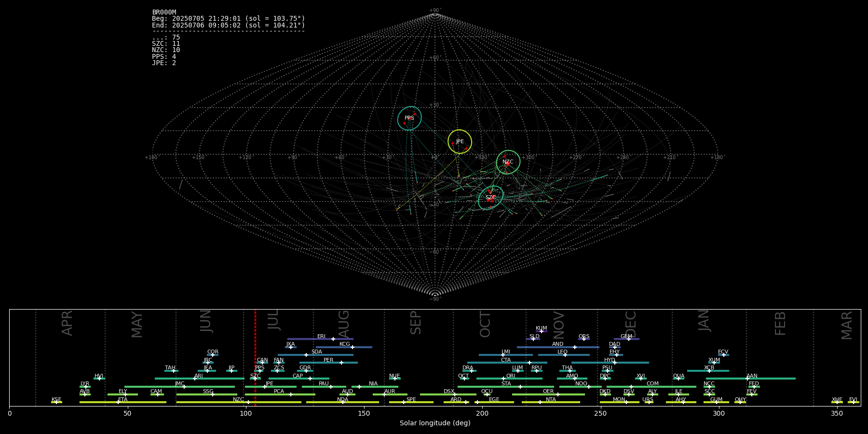This screenshot has height=434, width=868.
Task: Click the NTA shower label in timeline
Action: click(x=551, y=400)
